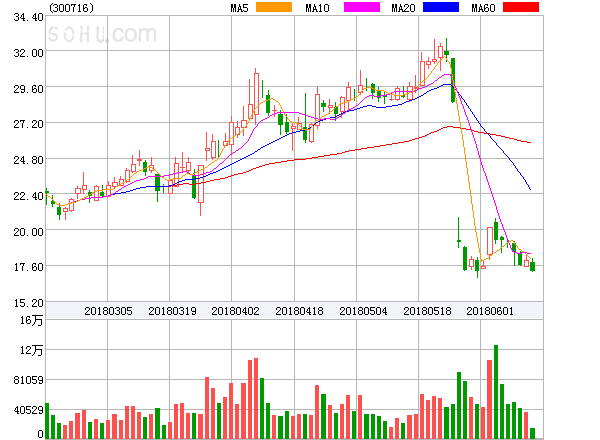The height and width of the screenshot is (440, 600).
Task: Click the 20180418 date label
Action: point(299,311)
